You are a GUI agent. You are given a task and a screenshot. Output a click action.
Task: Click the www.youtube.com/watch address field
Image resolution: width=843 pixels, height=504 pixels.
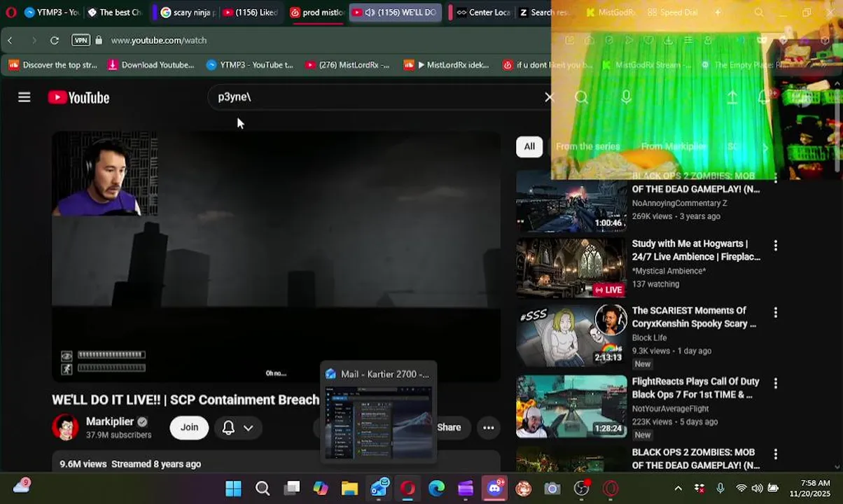[x=159, y=41]
